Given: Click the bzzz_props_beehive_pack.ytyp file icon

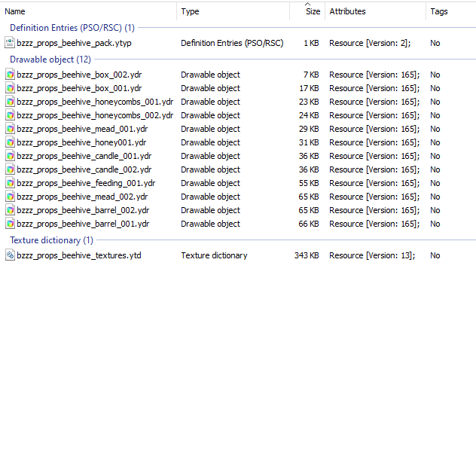Looking at the screenshot, I should coord(10,43).
